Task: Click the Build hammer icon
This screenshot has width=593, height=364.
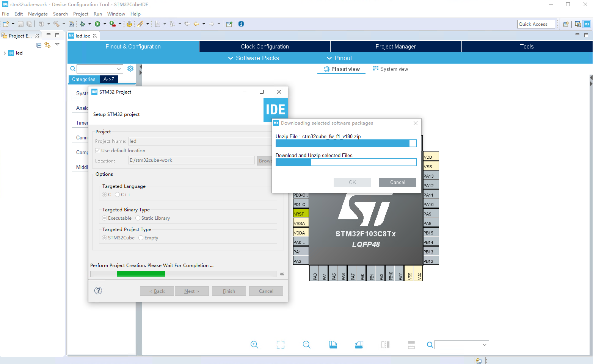Action: (56, 24)
